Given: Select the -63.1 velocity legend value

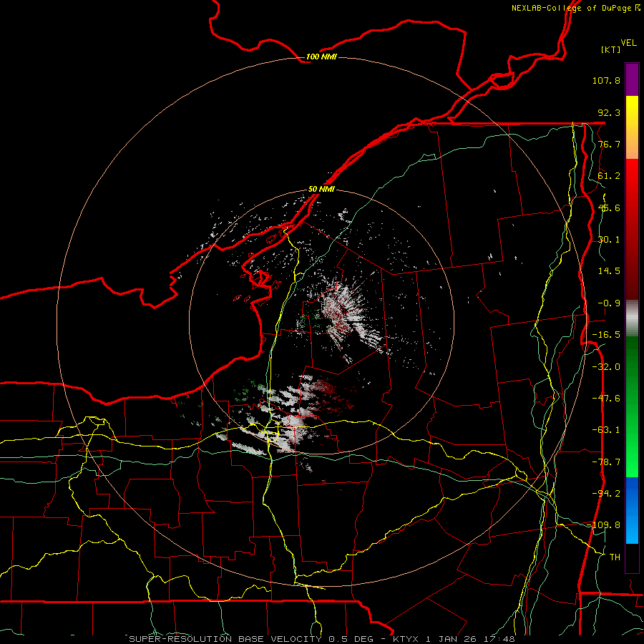Looking at the screenshot, I should click(x=606, y=430).
